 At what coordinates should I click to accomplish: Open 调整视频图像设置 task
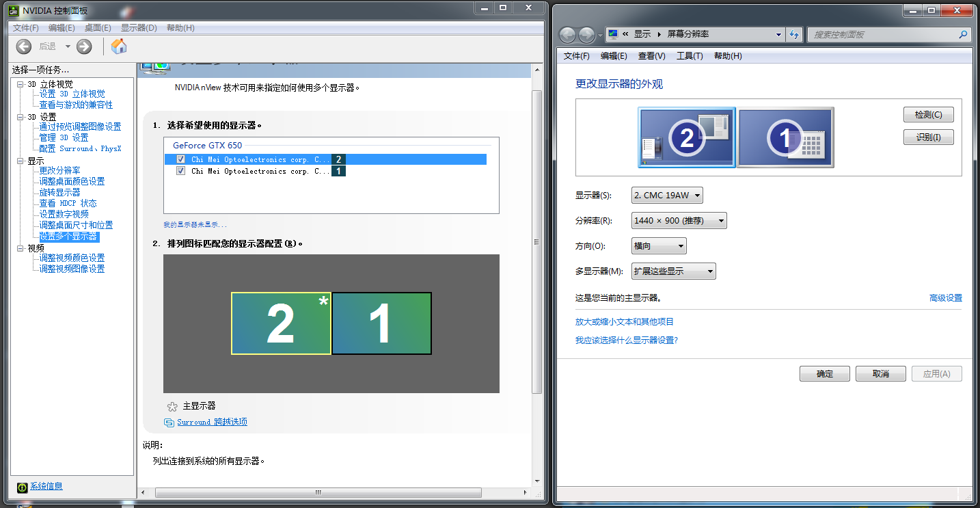72,269
